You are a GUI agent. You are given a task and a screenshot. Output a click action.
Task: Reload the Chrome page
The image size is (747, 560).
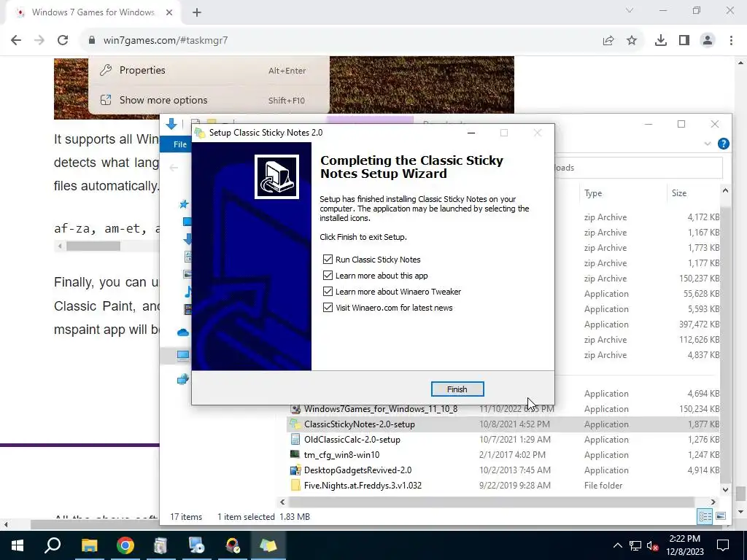pos(63,41)
